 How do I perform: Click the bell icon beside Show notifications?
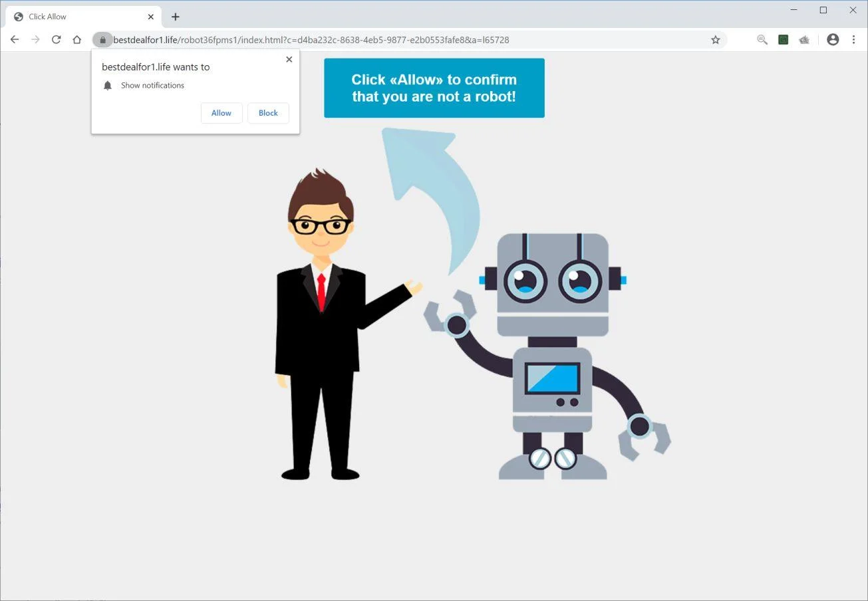108,85
